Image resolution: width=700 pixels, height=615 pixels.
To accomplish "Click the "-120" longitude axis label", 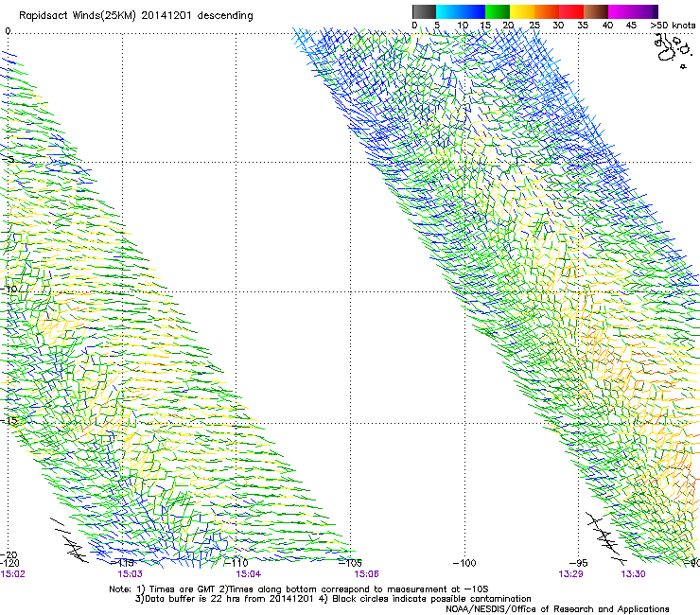I will coord(9,563).
